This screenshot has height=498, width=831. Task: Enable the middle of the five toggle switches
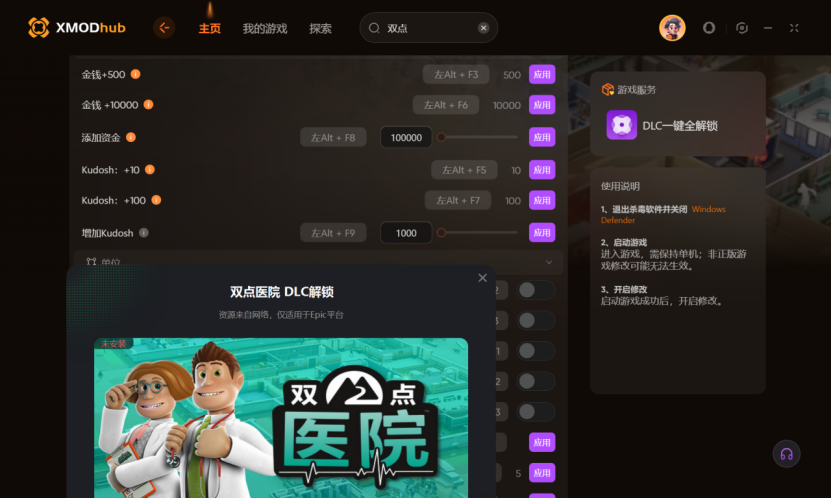click(535, 351)
